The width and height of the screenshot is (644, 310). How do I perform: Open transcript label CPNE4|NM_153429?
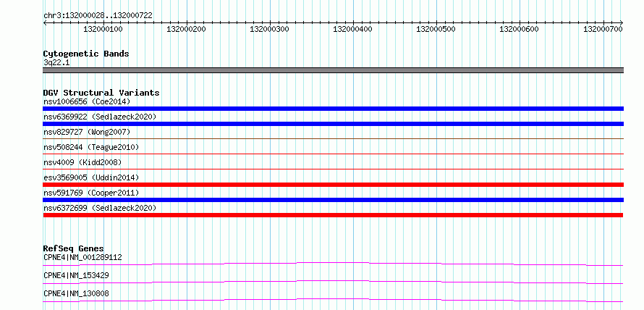click(76, 275)
